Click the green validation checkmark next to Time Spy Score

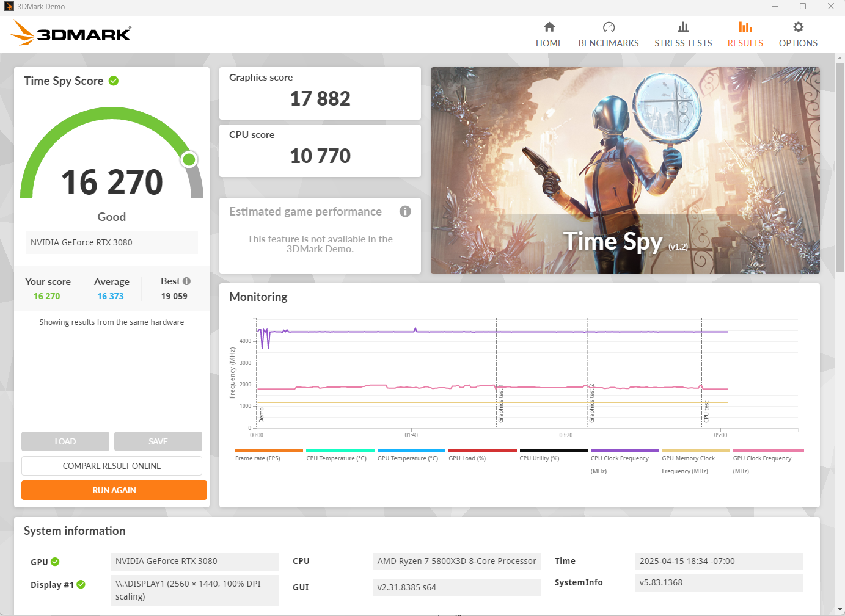pyautogui.click(x=114, y=81)
